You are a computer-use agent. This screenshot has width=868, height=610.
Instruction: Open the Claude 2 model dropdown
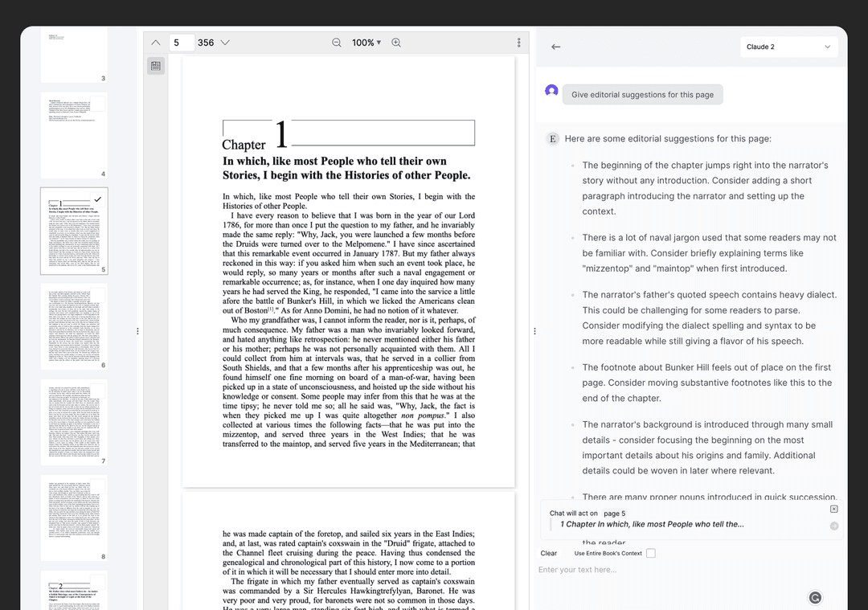788,47
